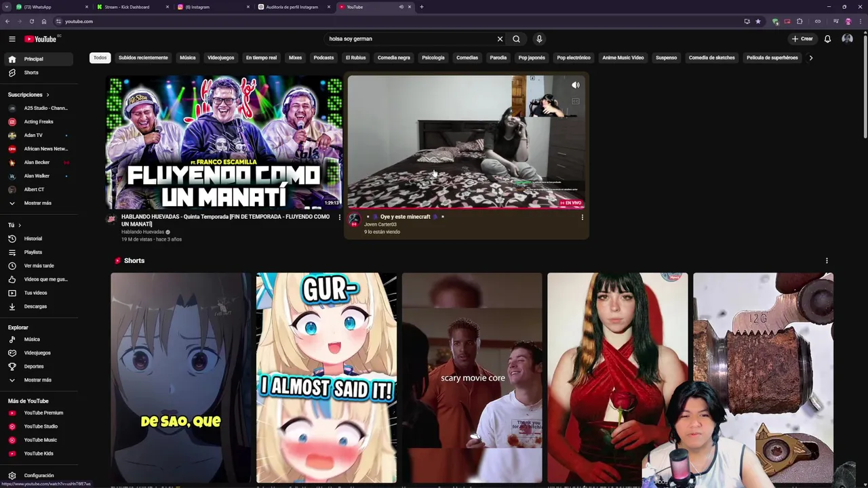
Task: Select the Todos filter chip
Action: [x=100, y=58]
